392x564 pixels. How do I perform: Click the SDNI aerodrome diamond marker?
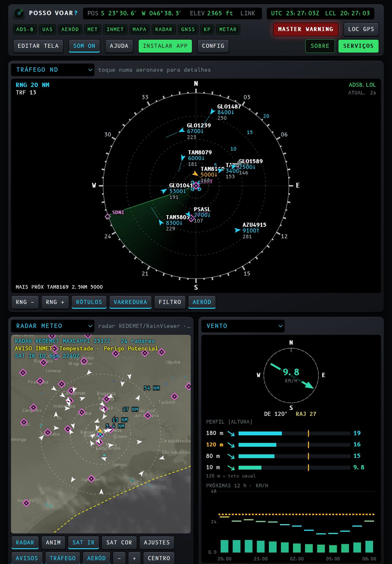[x=108, y=216]
